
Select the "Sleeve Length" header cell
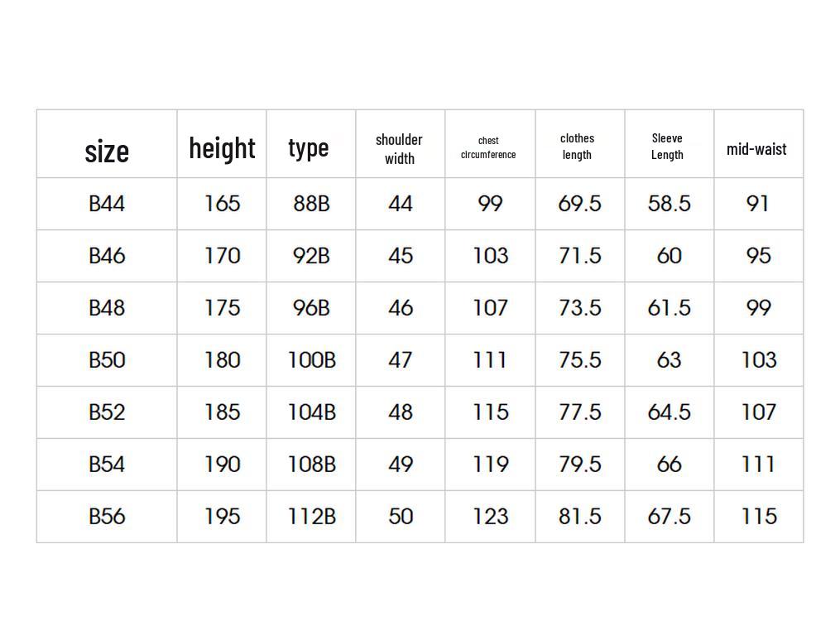tap(667, 147)
